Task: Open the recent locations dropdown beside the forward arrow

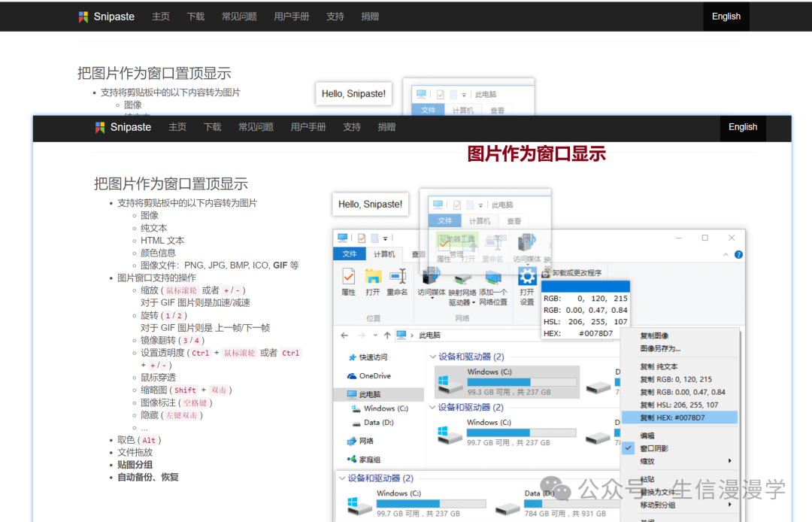Action: point(375,335)
